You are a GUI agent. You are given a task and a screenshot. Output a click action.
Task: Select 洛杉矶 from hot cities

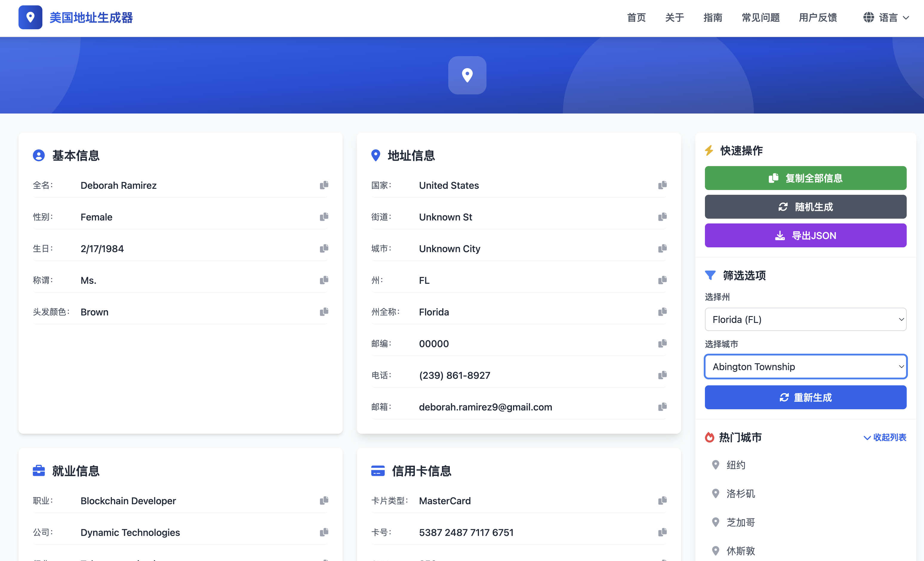point(740,493)
